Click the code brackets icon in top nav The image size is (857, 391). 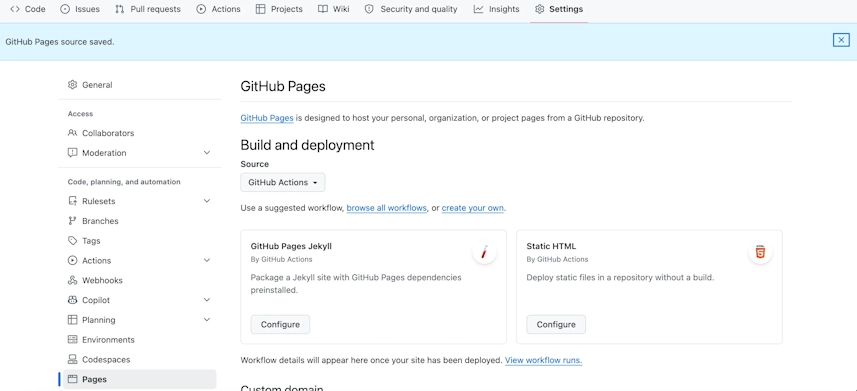15,9
